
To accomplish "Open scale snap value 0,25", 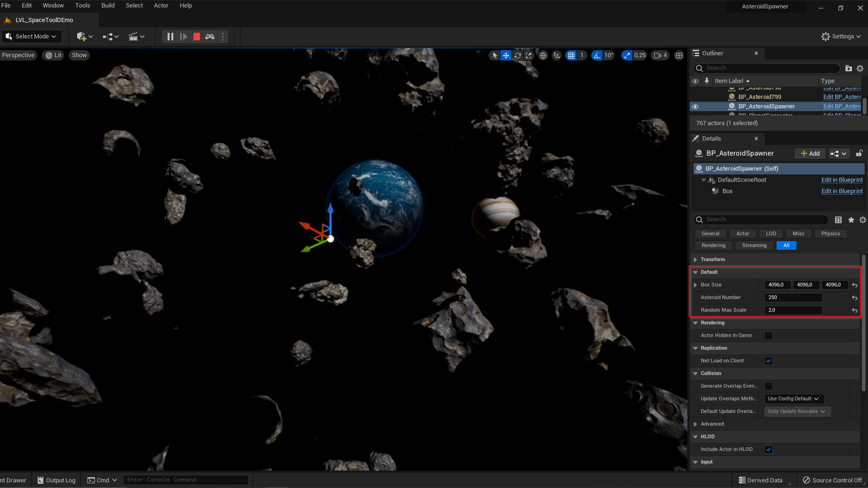I will click(x=640, y=55).
